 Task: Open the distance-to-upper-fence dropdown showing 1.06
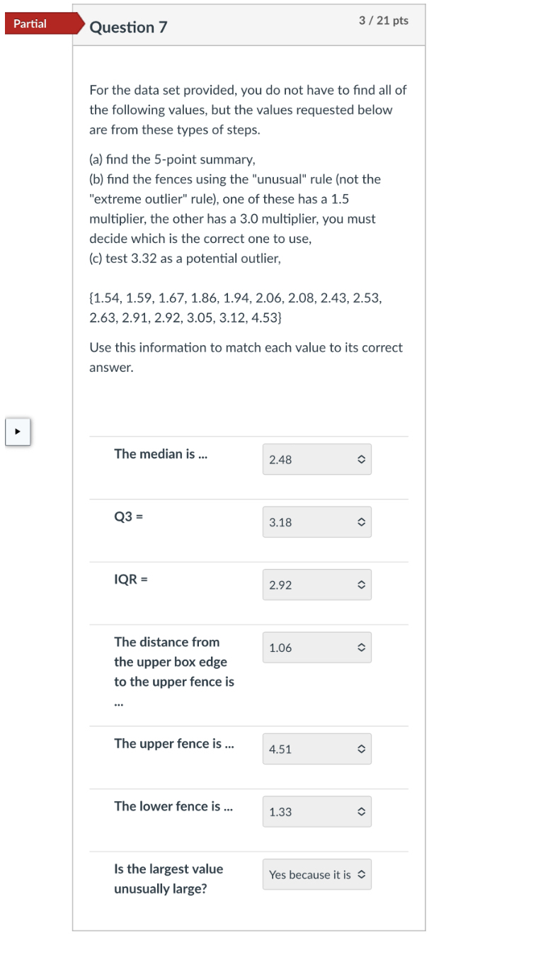(x=316, y=647)
